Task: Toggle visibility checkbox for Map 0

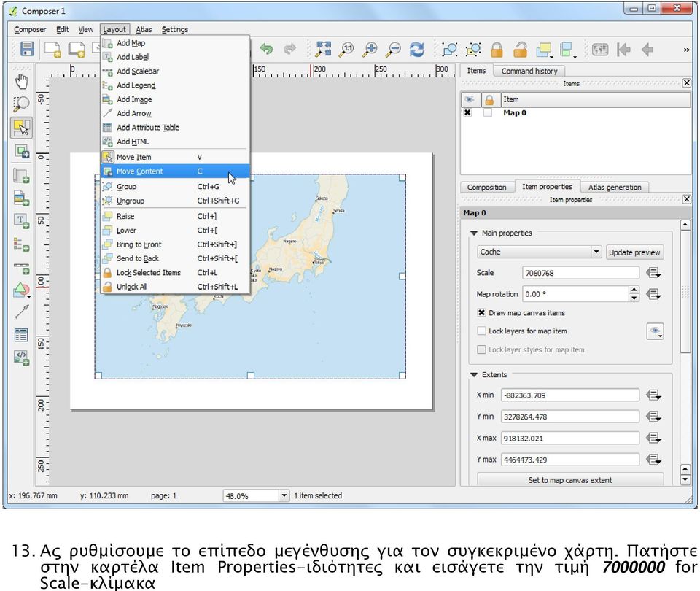Action: tap(467, 112)
